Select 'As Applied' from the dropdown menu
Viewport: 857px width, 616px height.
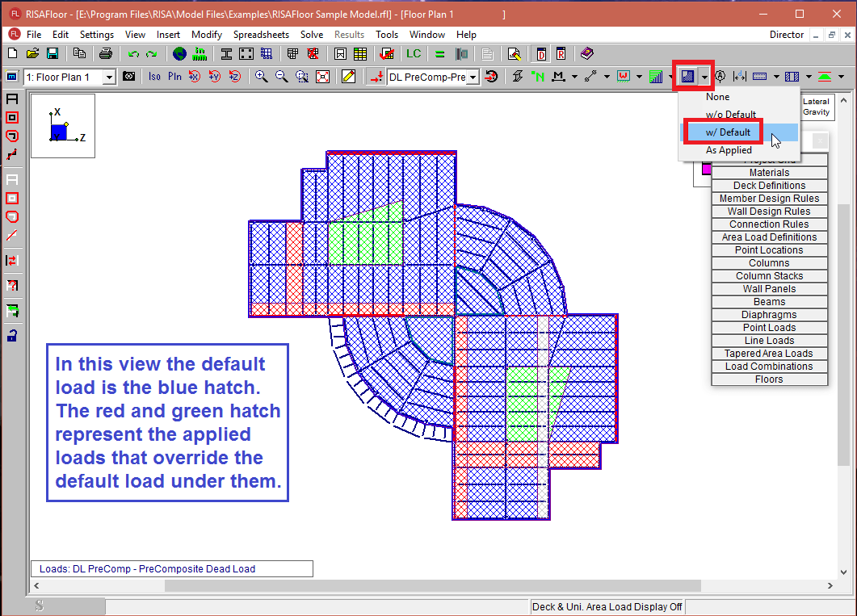(729, 150)
